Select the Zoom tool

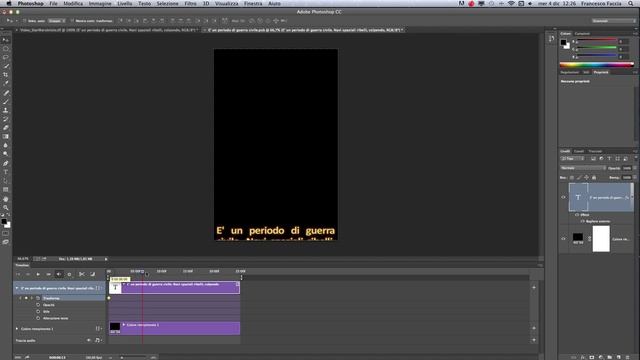click(6, 207)
